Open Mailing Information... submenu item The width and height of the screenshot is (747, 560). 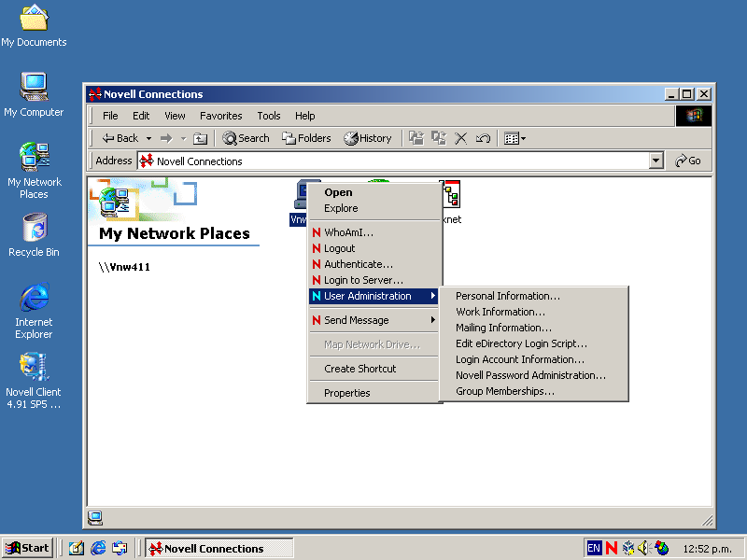coord(533,328)
